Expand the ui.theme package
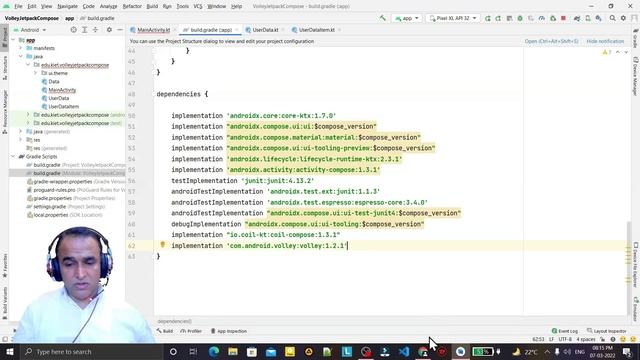Viewport: 640px width, 360px height. pyautogui.click(x=36, y=73)
